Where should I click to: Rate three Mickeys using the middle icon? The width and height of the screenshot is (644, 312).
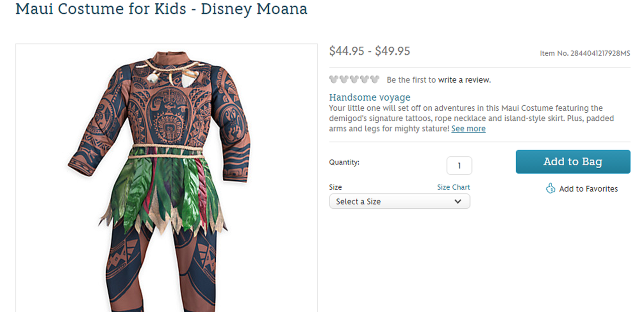(354, 80)
